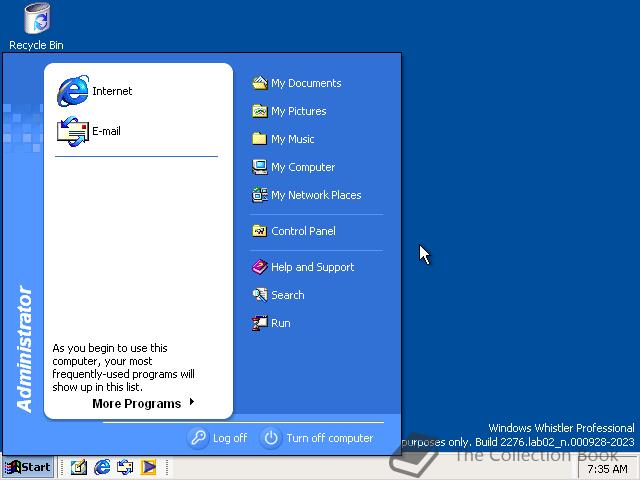Choose the Run text entry

[x=281, y=323]
